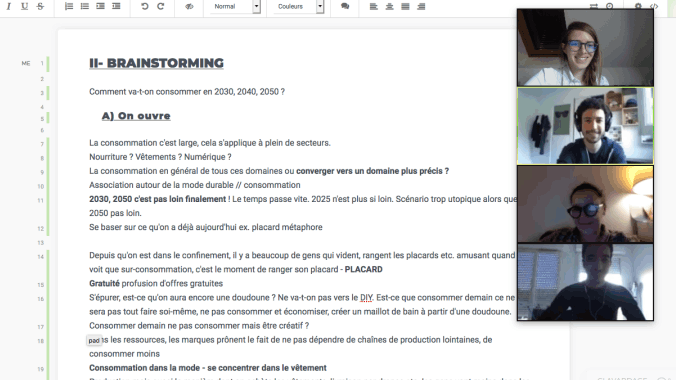Align text to the left
The image size is (676, 380).
(x=374, y=6)
